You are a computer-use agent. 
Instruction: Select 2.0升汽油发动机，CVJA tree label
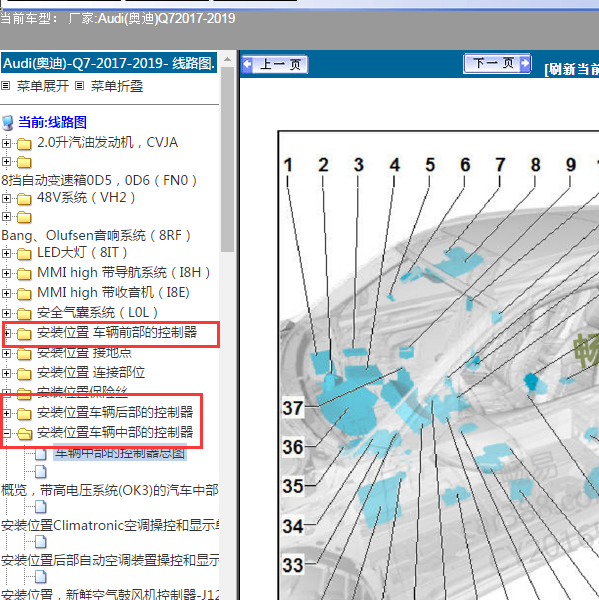pyautogui.click(x=108, y=142)
